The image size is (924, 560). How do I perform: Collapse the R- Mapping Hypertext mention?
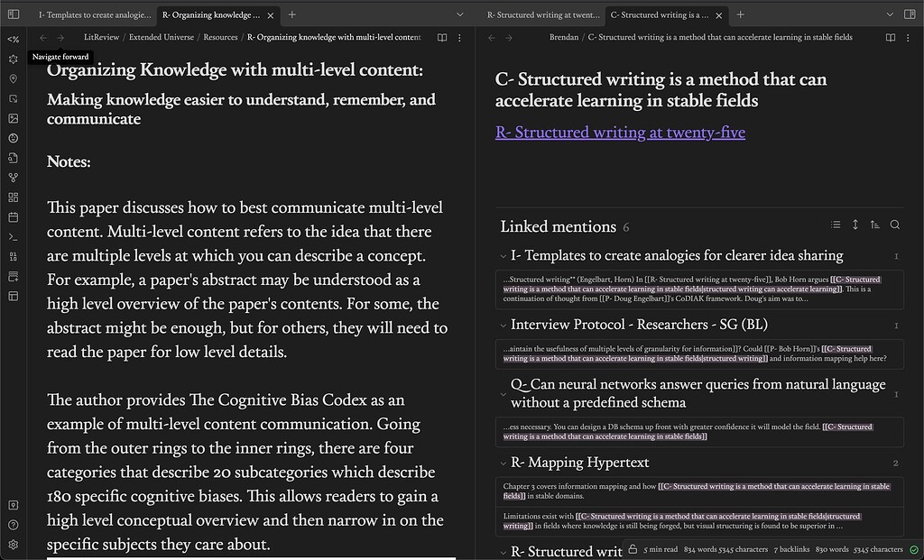(x=504, y=463)
